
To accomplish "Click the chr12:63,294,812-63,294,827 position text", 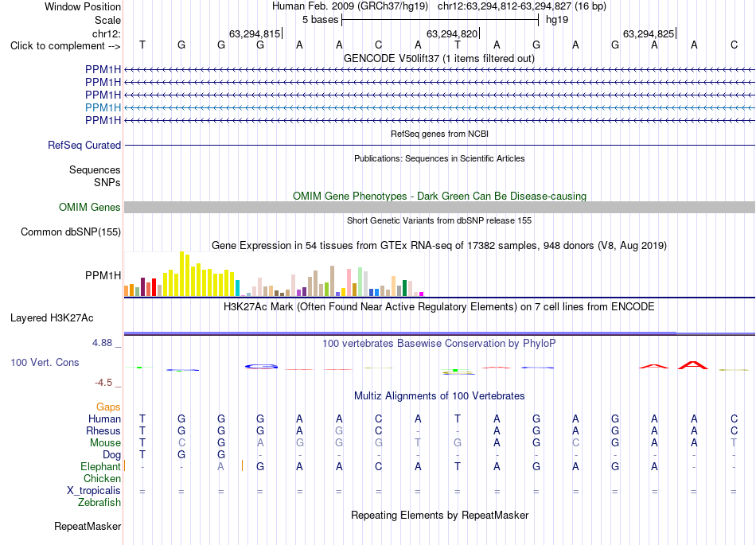I will point(504,6).
